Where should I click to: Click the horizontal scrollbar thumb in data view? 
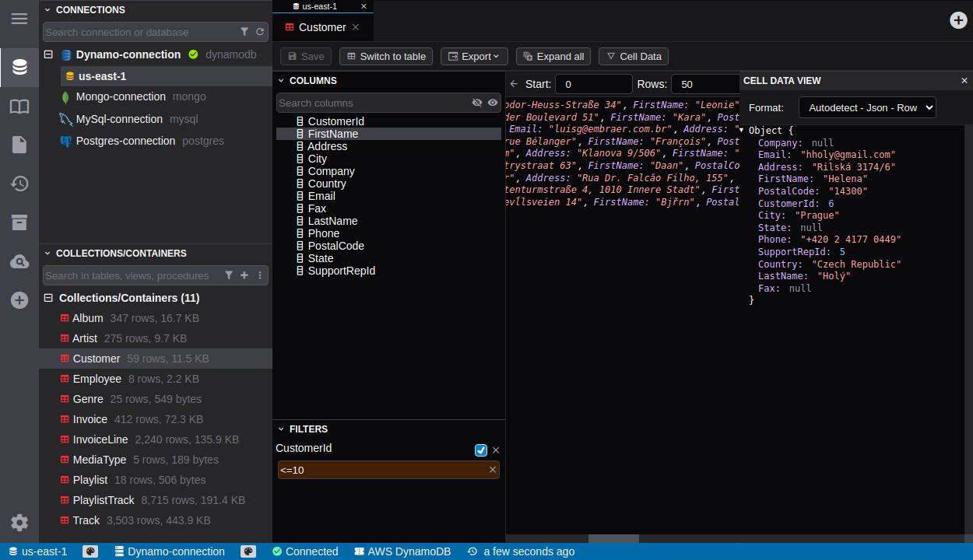point(613,538)
